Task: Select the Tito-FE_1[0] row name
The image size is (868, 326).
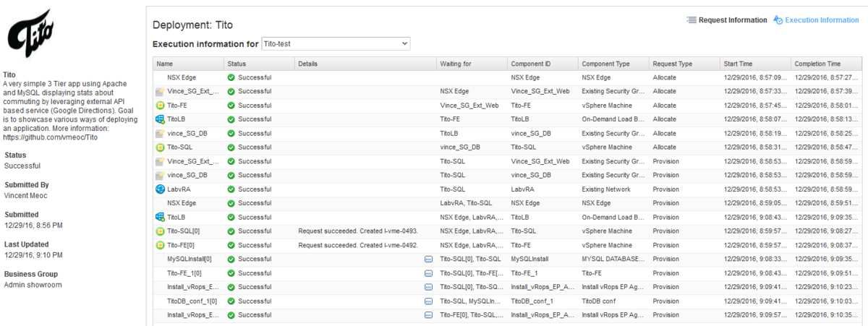Action: (184, 273)
